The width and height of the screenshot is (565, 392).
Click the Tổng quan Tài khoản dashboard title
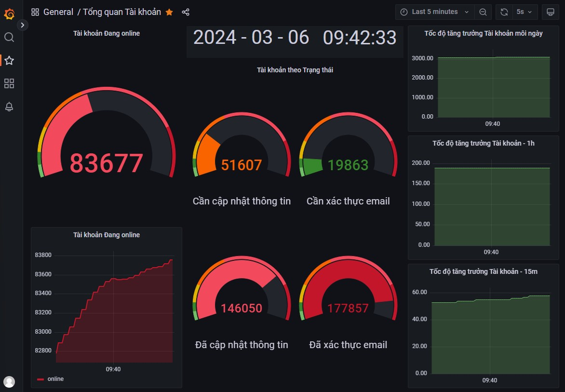(x=122, y=12)
